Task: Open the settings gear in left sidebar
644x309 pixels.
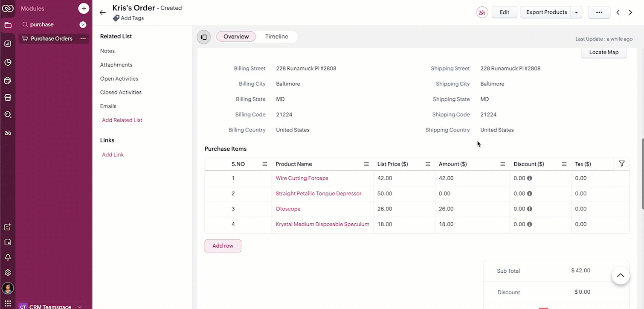Action: pos(8,272)
